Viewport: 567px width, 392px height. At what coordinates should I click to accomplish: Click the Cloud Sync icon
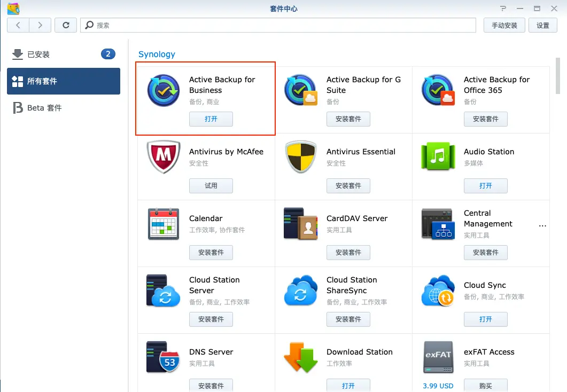pyautogui.click(x=438, y=291)
